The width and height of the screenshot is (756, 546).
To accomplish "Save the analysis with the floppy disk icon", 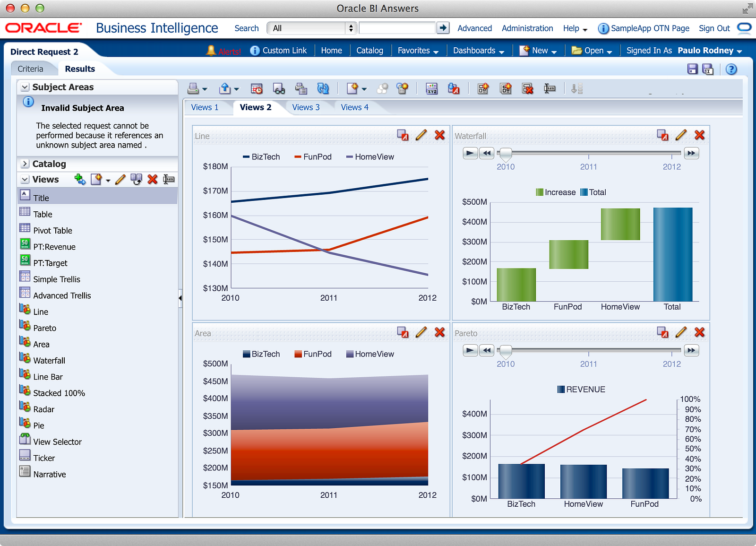I will click(x=693, y=69).
